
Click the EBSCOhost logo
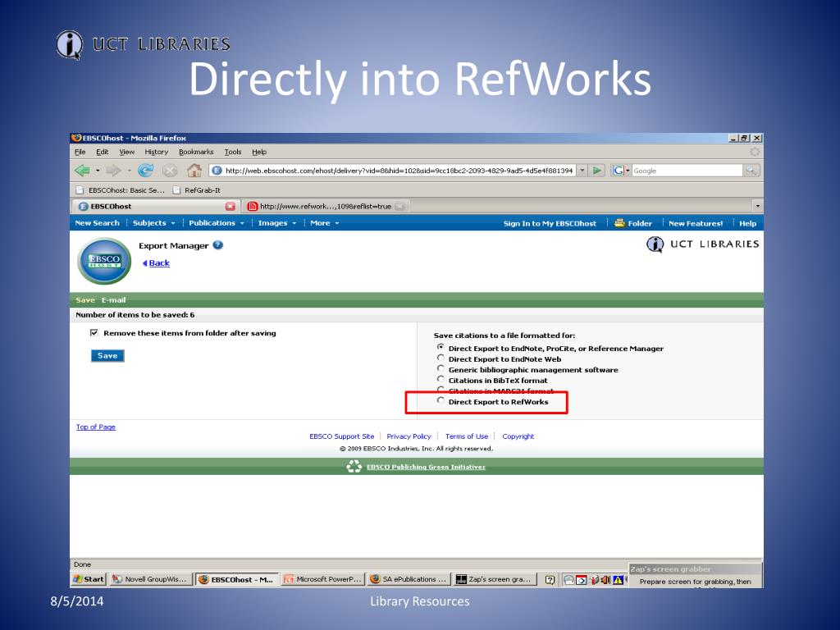(x=104, y=262)
